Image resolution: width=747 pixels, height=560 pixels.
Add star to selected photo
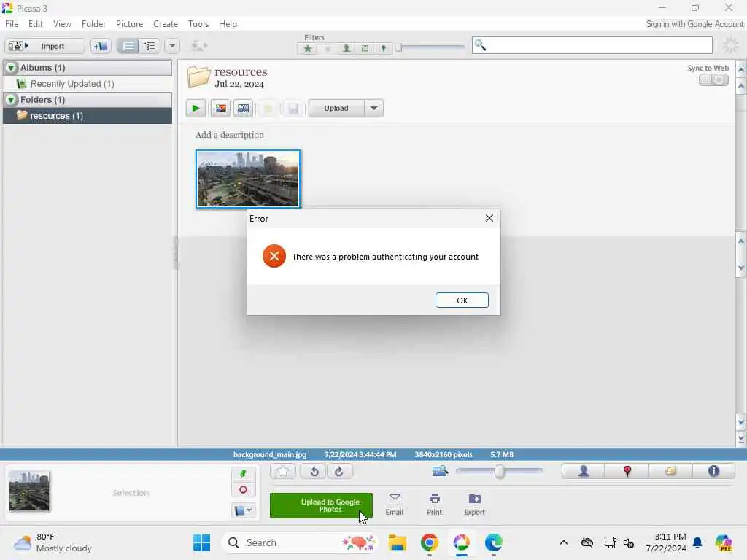283,472
